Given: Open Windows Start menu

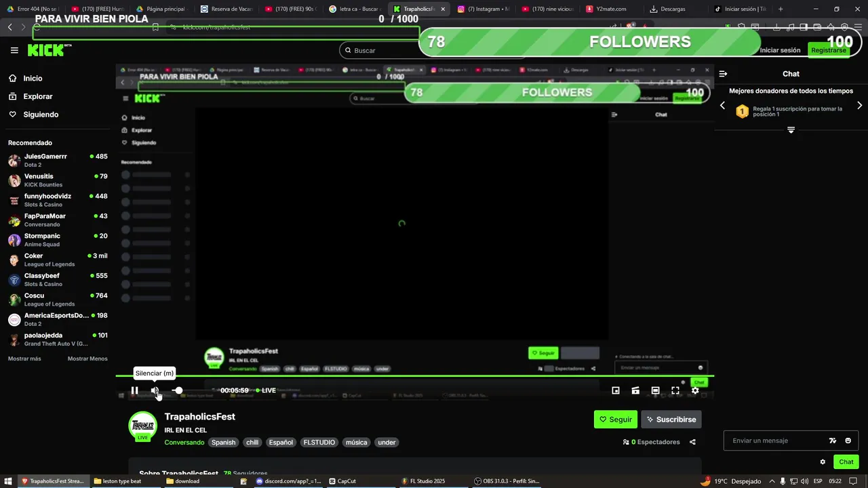Looking at the screenshot, I should tap(9, 481).
